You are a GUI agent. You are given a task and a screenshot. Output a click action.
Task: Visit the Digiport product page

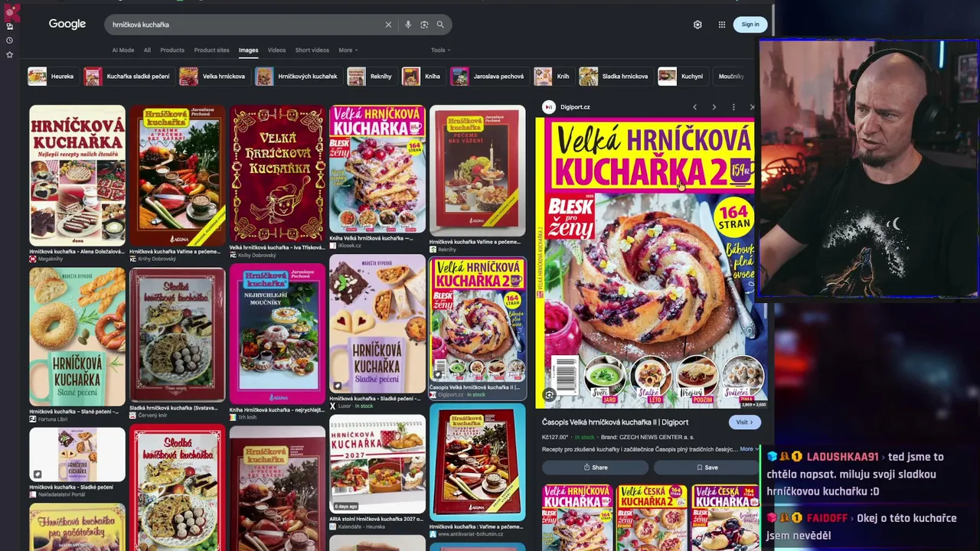tap(745, 422)
